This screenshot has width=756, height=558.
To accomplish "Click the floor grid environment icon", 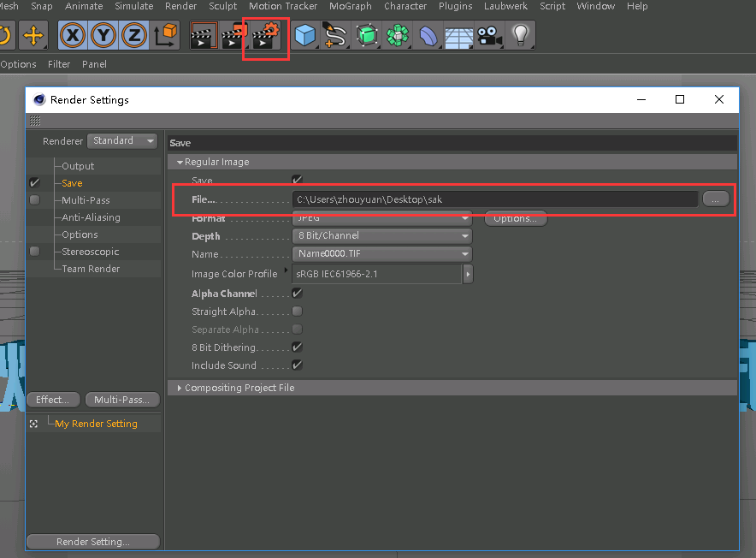I will click(459, 36).
